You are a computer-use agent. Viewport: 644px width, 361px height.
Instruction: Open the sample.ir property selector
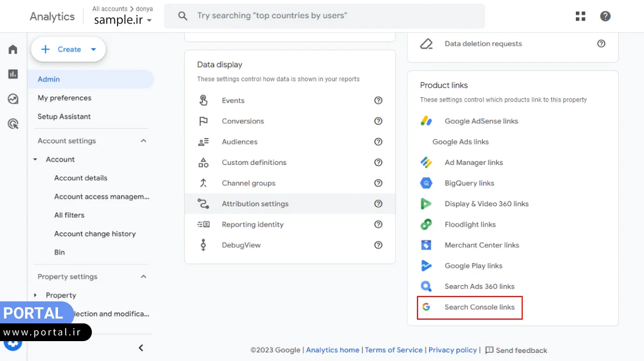[123, 20]
